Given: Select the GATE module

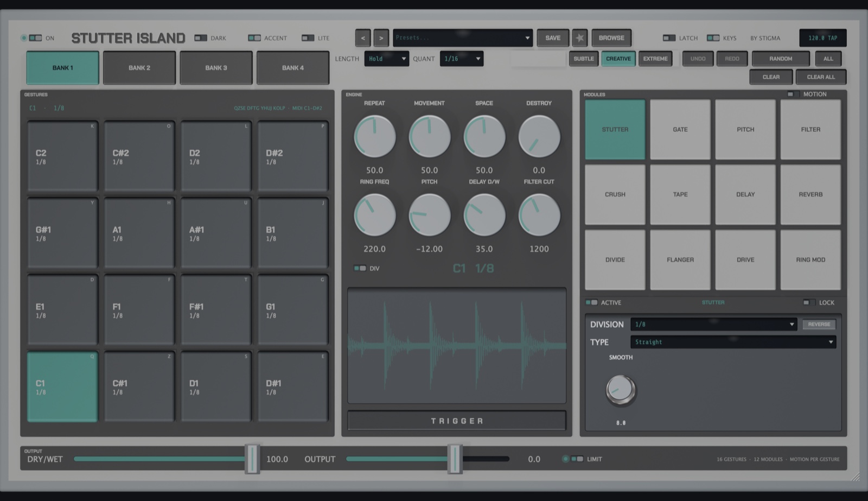Looking at the screenshot, I should click(680, 129).
